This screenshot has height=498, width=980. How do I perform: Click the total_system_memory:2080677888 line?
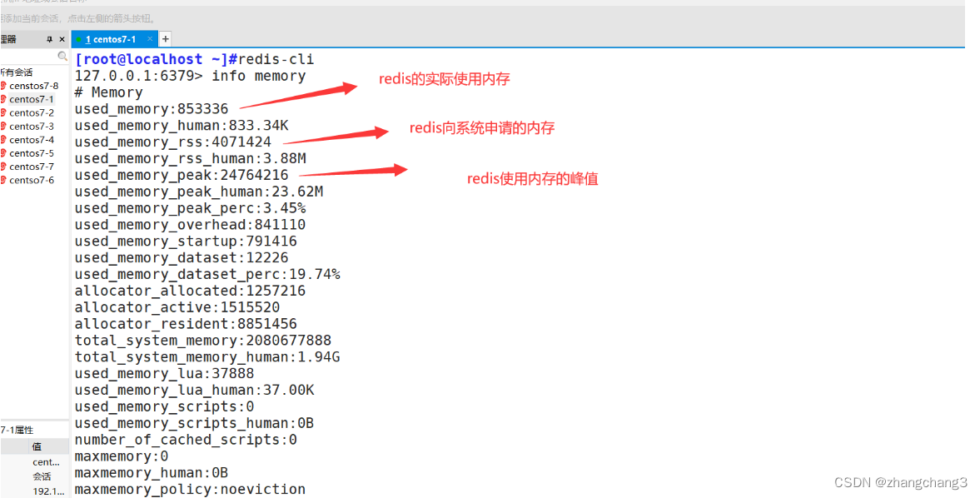(x=203, y=341)
